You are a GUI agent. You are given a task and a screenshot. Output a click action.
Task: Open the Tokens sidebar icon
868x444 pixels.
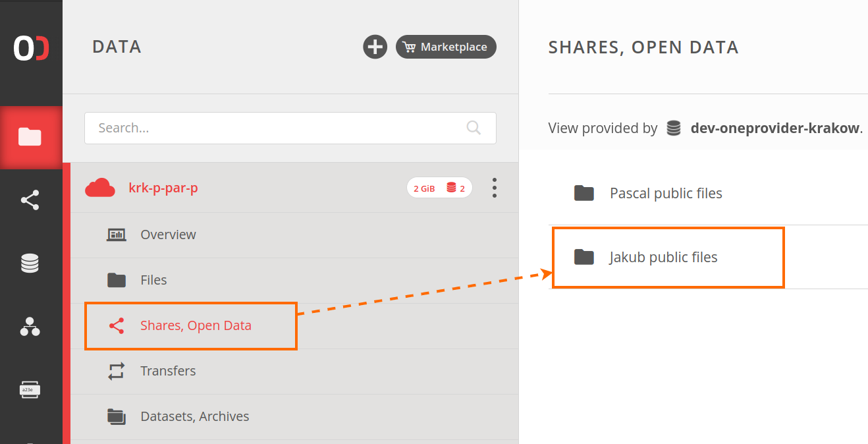[x=30, y=390]
